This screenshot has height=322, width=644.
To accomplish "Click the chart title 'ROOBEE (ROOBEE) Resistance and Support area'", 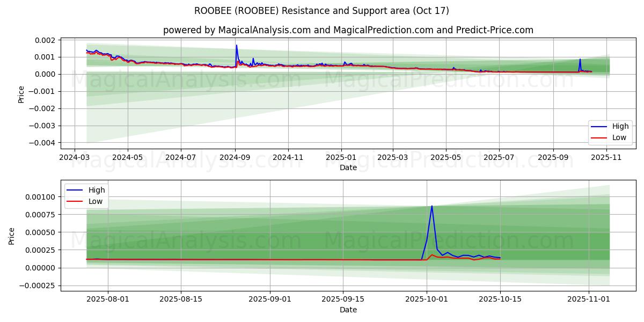I will (x=321, y=11).
